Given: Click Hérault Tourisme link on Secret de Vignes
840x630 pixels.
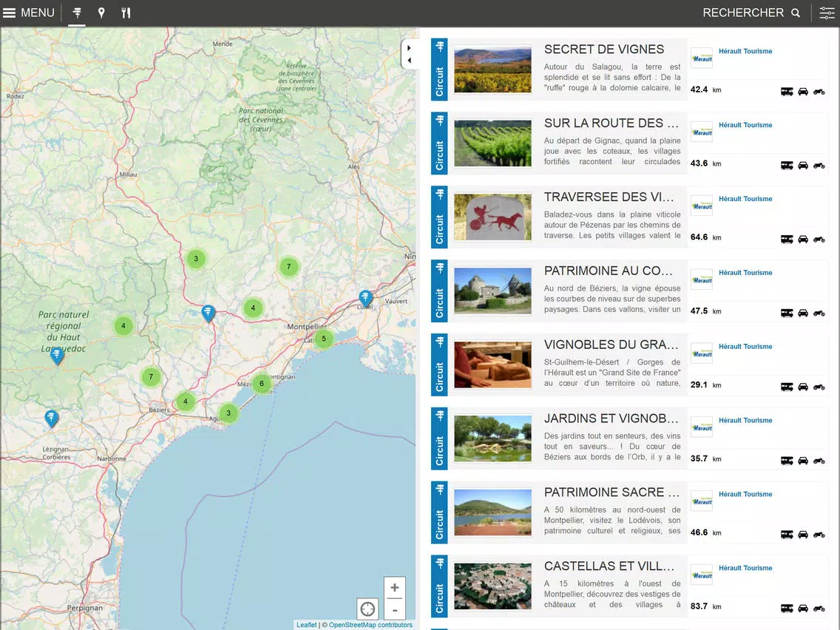Looking at the screenshot, I should click(745, 52).
